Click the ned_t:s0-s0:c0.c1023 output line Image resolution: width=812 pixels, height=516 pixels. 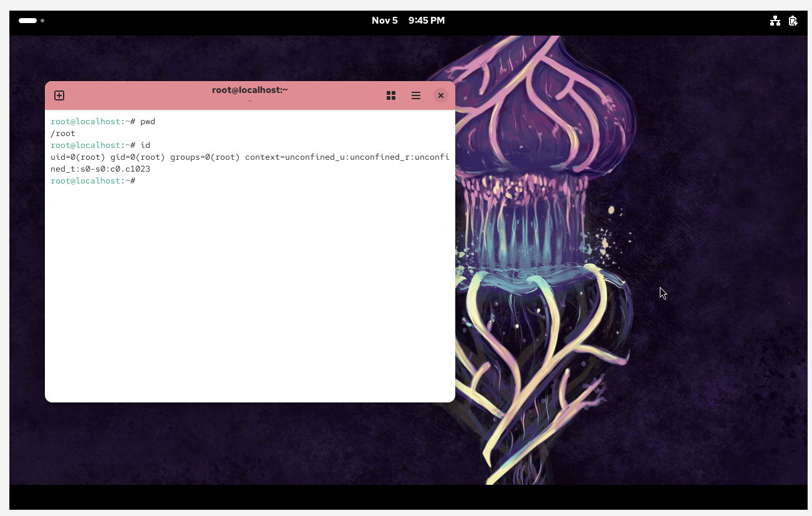[x=100, y=169]
